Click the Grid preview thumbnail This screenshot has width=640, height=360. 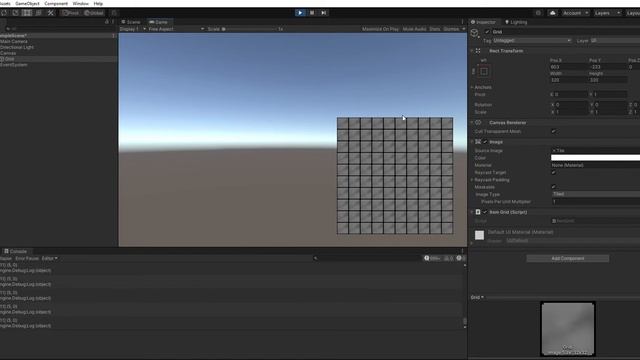(568, 329)
